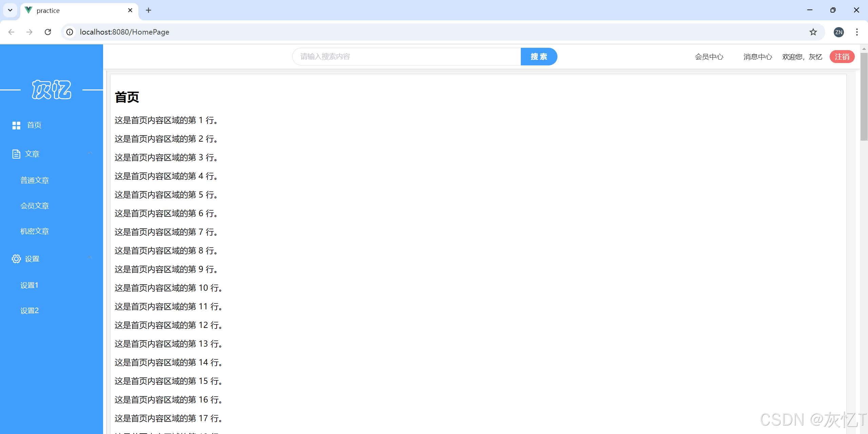
Task: Click the line 这是首页内容区域的第 1 行。
Action: pyautogui.click(x=166, y=120)
